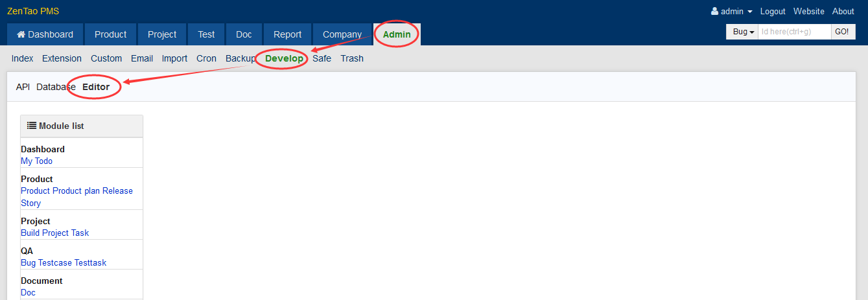Switch to the Project main tab
The image size is (868, 300).
162,34
